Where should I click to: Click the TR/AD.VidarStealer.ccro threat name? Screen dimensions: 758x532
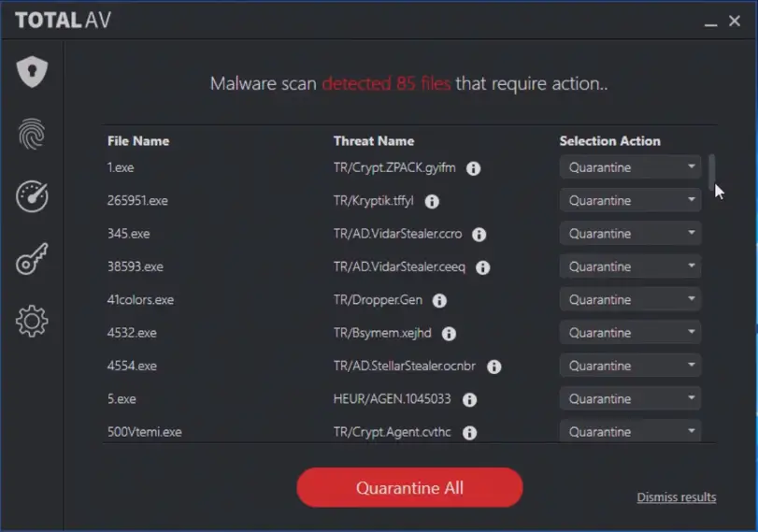(398, 234)
